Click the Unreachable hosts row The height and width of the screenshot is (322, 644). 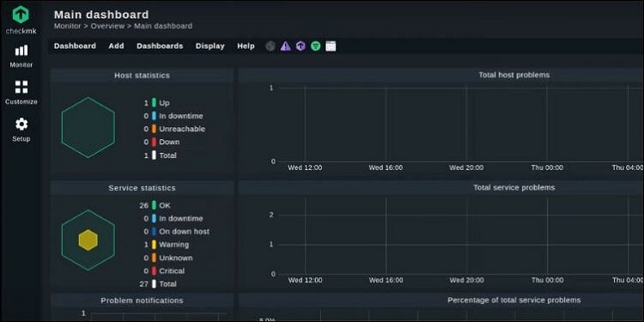(x=174, y=129)
